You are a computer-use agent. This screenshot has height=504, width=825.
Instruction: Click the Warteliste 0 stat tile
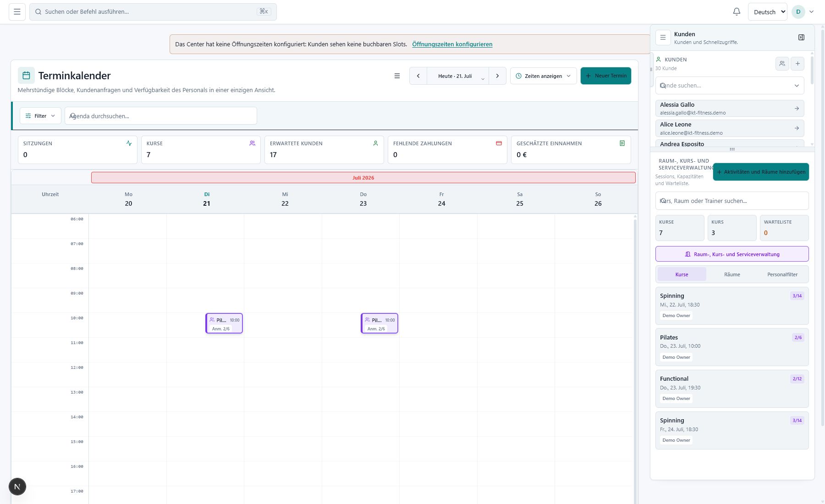(x=784, y=228)
